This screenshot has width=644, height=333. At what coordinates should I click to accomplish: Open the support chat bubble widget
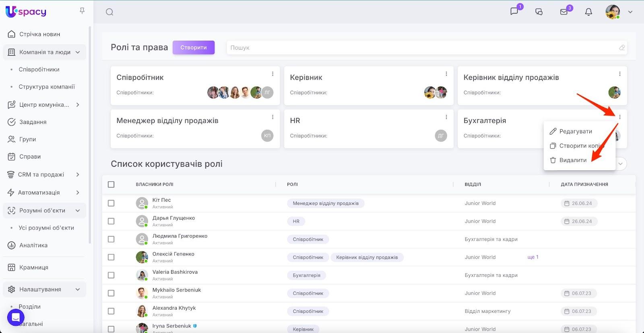pyautogui.click(x=16, y=317)
